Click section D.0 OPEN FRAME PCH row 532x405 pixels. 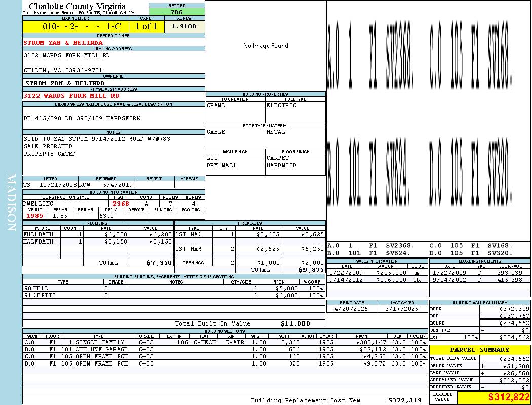point(225,363)
